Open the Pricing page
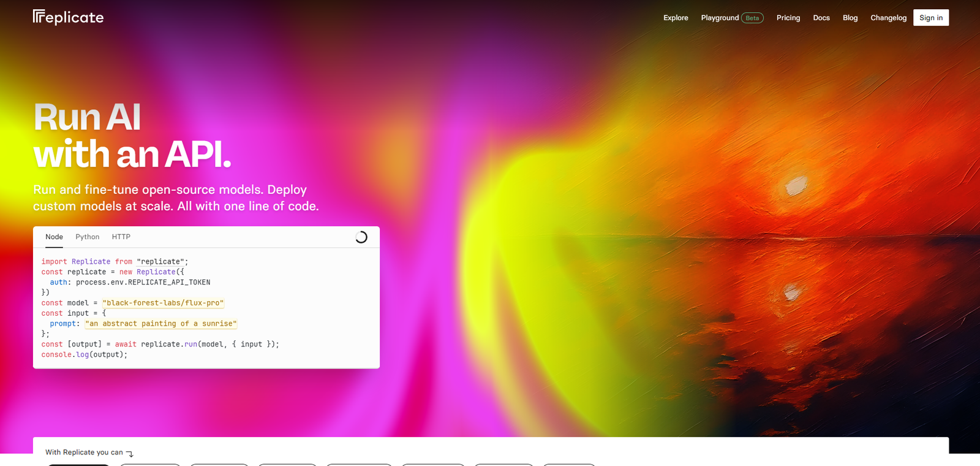980x466 pixels. point(788,18)
